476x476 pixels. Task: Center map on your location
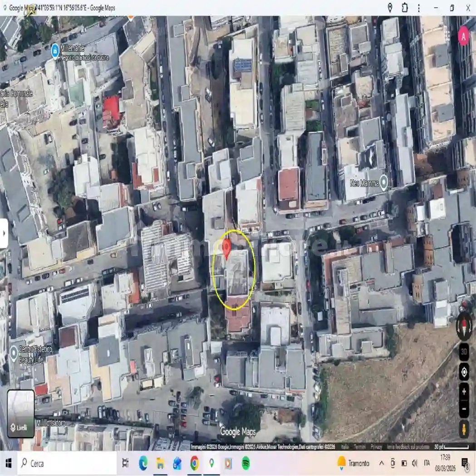tap(464, 372)
